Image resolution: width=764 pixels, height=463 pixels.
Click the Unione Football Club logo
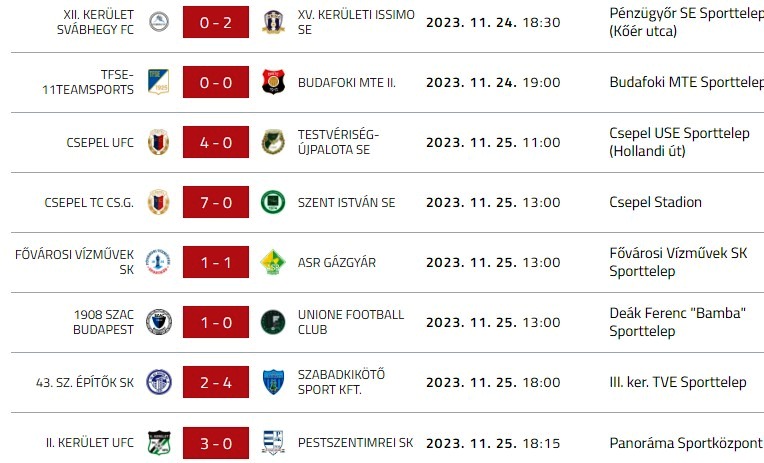[273, 322]
